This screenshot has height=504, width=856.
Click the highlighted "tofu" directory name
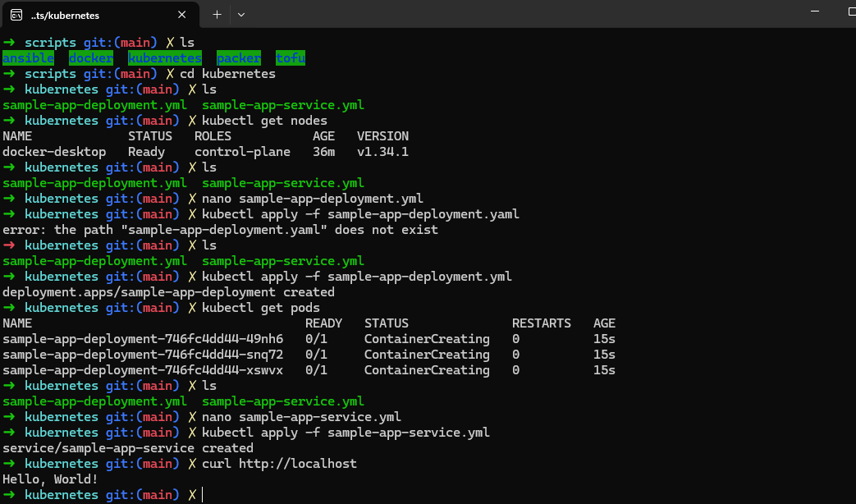[x=291, y=57]
